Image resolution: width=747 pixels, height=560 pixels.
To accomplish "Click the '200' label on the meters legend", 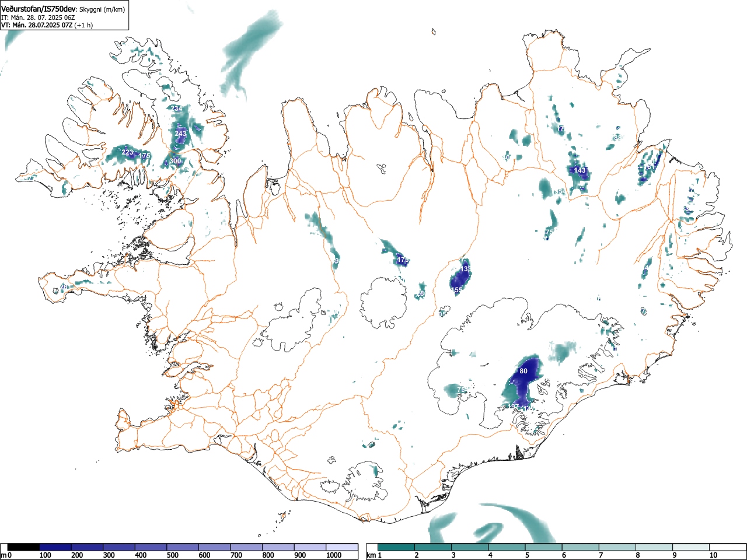I will click(77, 555).
